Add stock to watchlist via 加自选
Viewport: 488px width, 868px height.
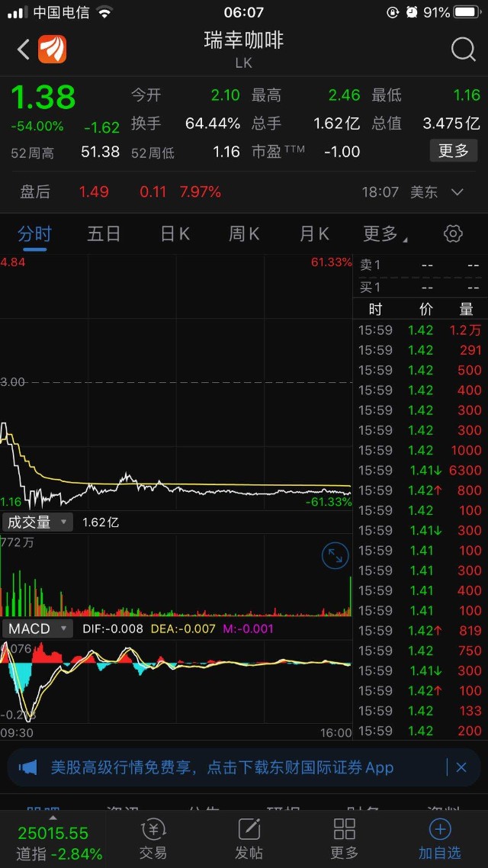pyautogui.click(x=440, y=840)
